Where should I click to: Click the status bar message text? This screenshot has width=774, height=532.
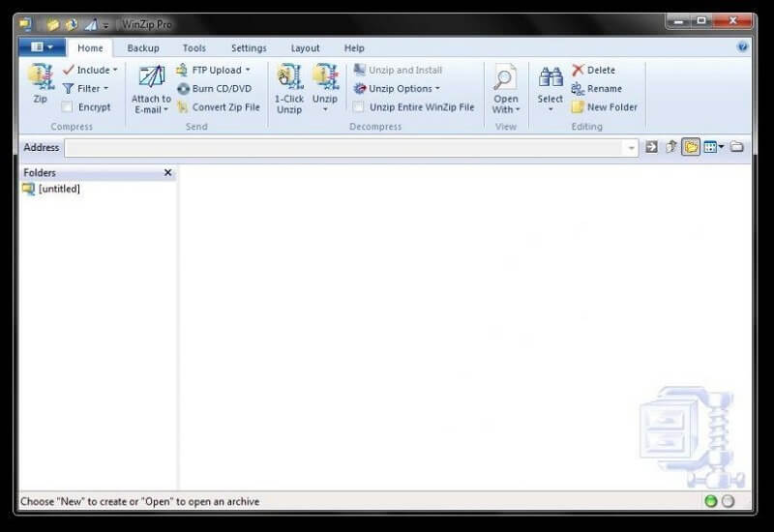[139, 501]
